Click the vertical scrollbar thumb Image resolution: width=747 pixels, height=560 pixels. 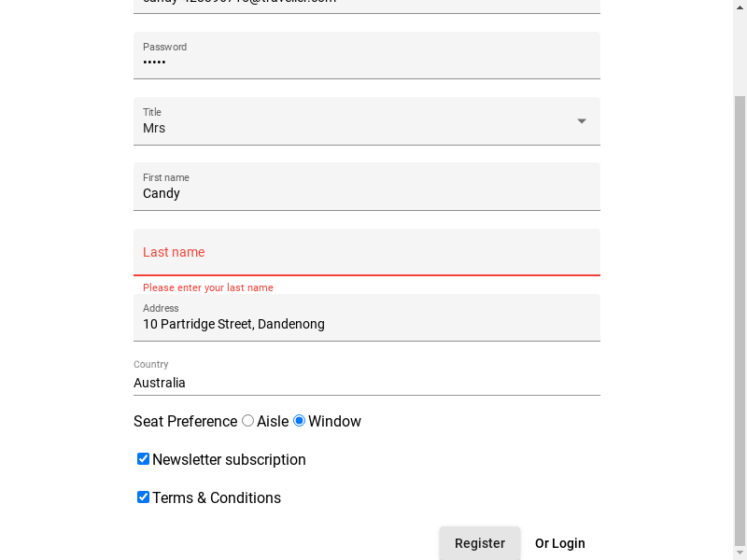(x=740, y=319)
